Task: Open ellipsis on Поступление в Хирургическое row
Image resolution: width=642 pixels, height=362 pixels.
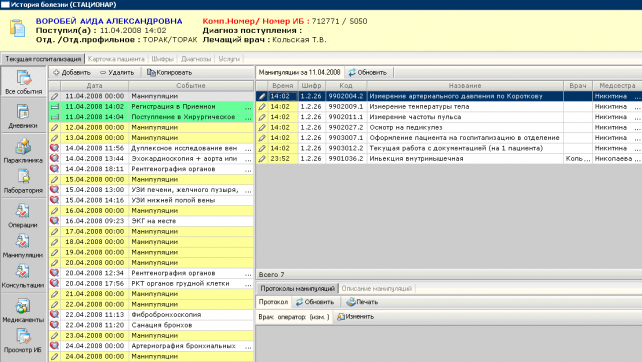Action: [x=248, y=117]
